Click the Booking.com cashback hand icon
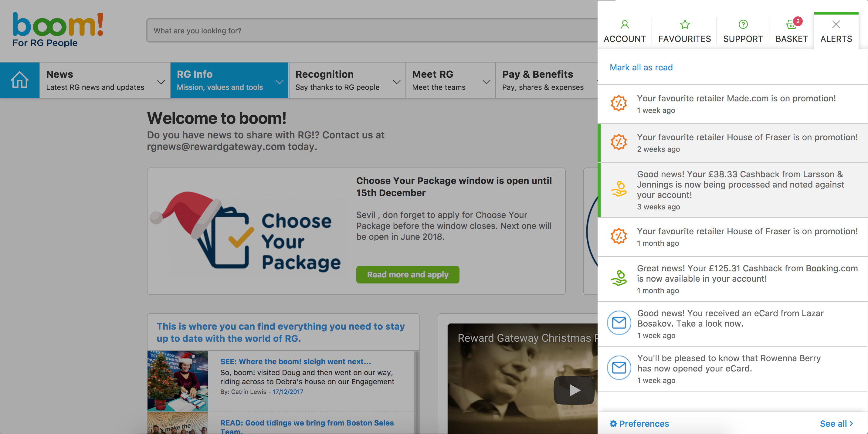This screenshot has height=434, width=868. (619, 278)
